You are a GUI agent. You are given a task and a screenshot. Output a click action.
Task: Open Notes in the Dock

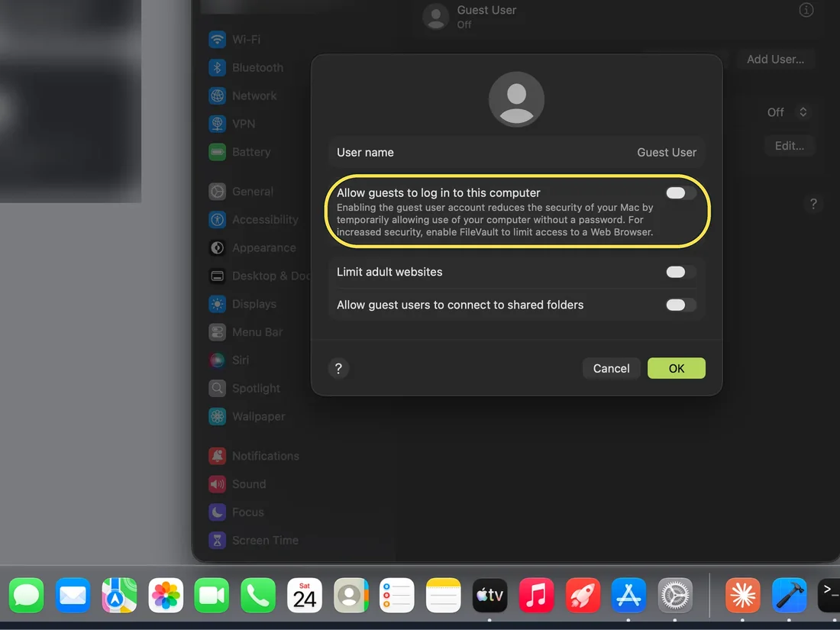[444, 595]
